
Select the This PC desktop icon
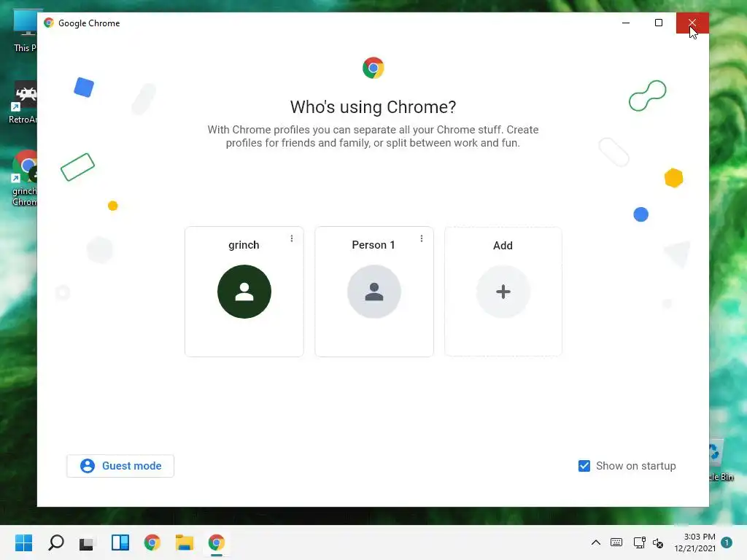pos(24,31)
